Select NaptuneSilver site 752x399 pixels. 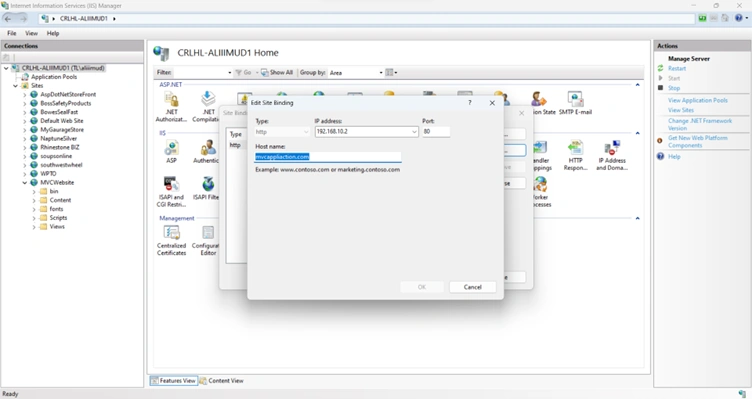coord(59,139)
